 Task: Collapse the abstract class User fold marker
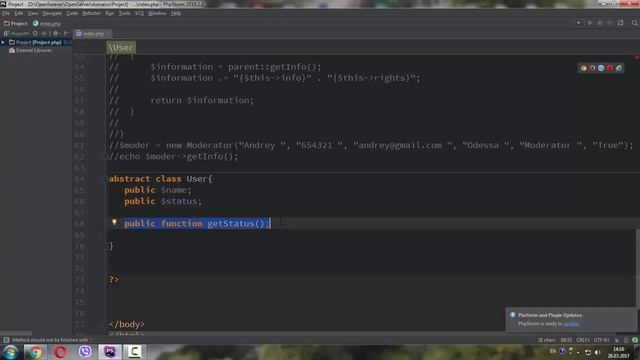coord(105,179)
